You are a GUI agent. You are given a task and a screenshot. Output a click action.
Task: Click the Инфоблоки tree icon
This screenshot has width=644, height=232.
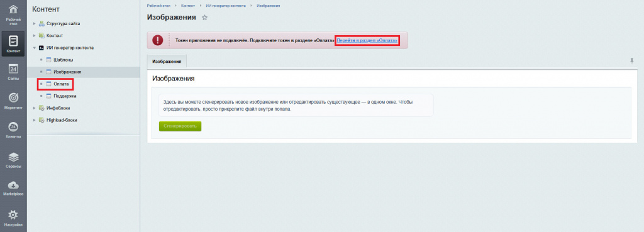[x=41, y=108]
